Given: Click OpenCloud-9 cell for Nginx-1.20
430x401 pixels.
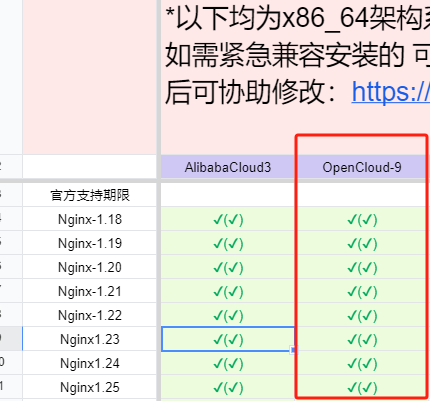Looking at the screenshot, I should point(362,267).
